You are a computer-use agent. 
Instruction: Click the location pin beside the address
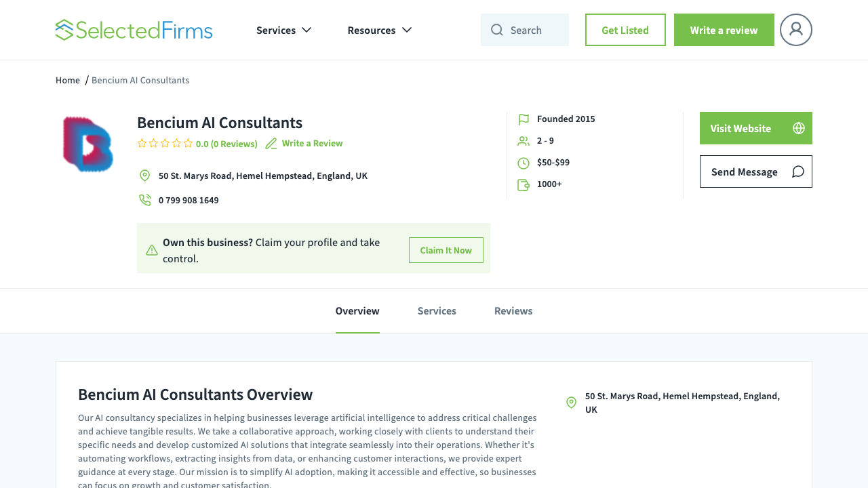tap(144, 175)
